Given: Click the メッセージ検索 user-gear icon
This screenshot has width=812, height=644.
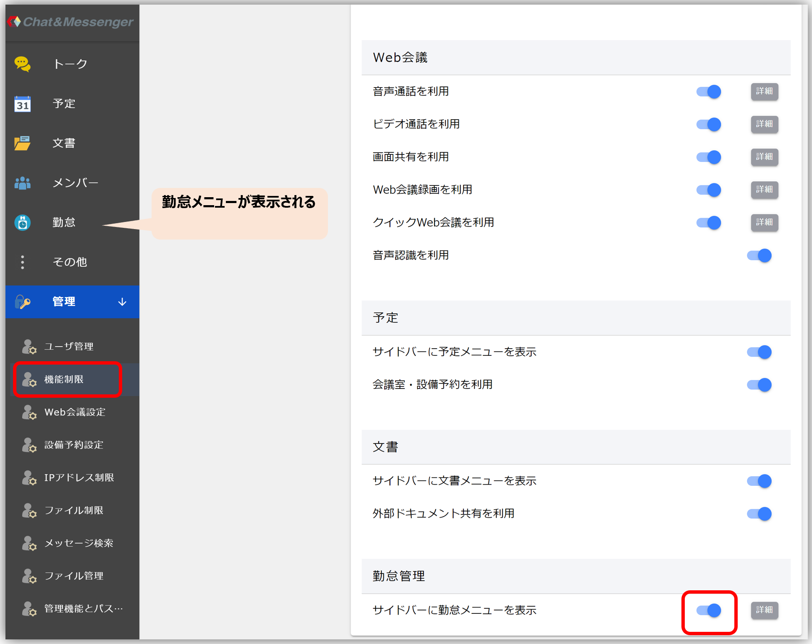Looking at the screenshot, I should (29, 543).
